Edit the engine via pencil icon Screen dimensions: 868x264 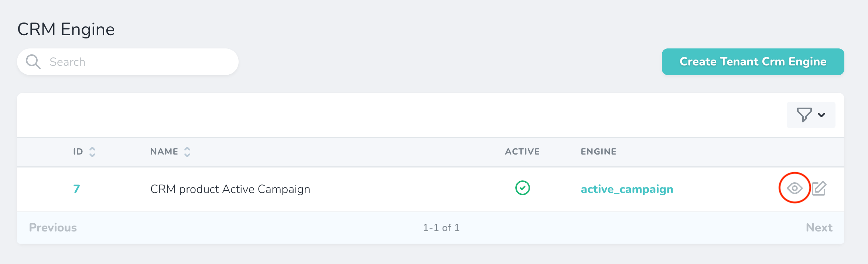pyautogui.click(x=819, y=188)
